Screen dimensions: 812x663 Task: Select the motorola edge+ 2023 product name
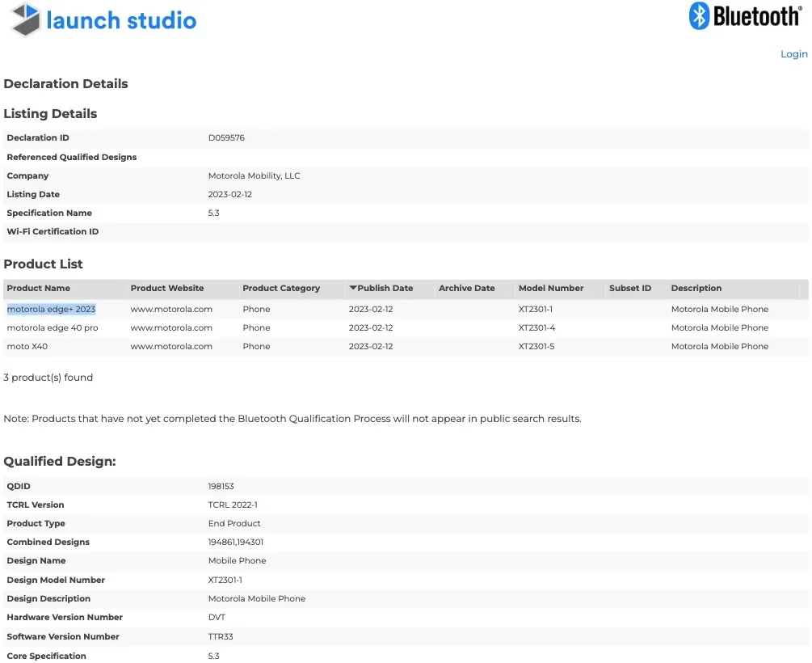(x=51, y=309)
